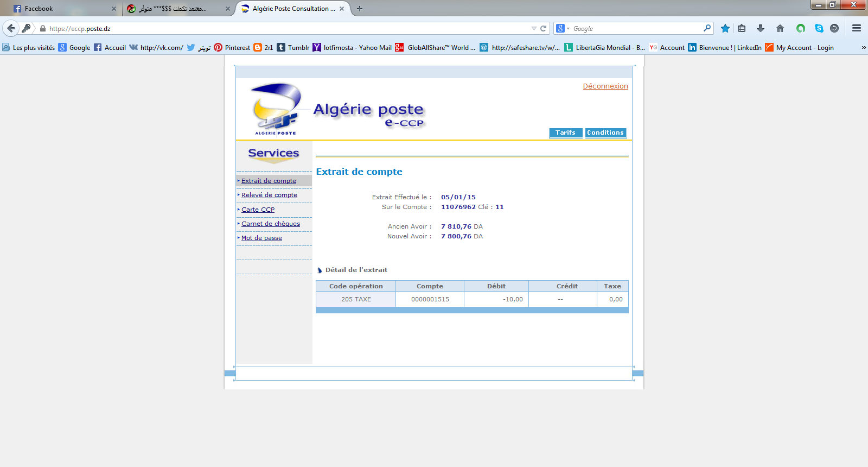Viewport: 868px width, 467px height.
Task: Open the Google search engine selector
Action: point(563,28)
